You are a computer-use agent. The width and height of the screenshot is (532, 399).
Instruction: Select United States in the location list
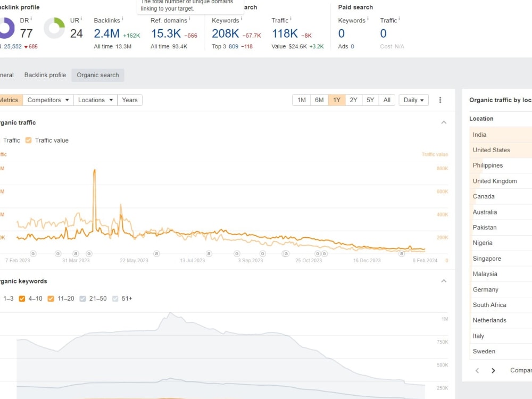click(x=501, y=150)
